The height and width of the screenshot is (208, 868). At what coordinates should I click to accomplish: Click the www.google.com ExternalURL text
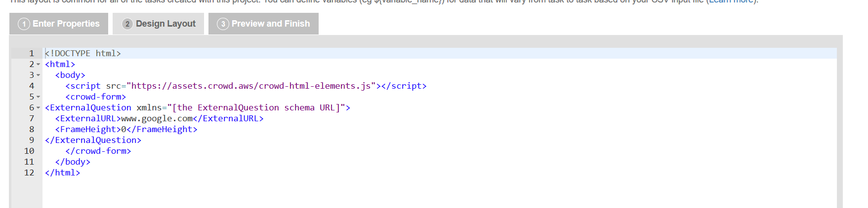(157, 118)
